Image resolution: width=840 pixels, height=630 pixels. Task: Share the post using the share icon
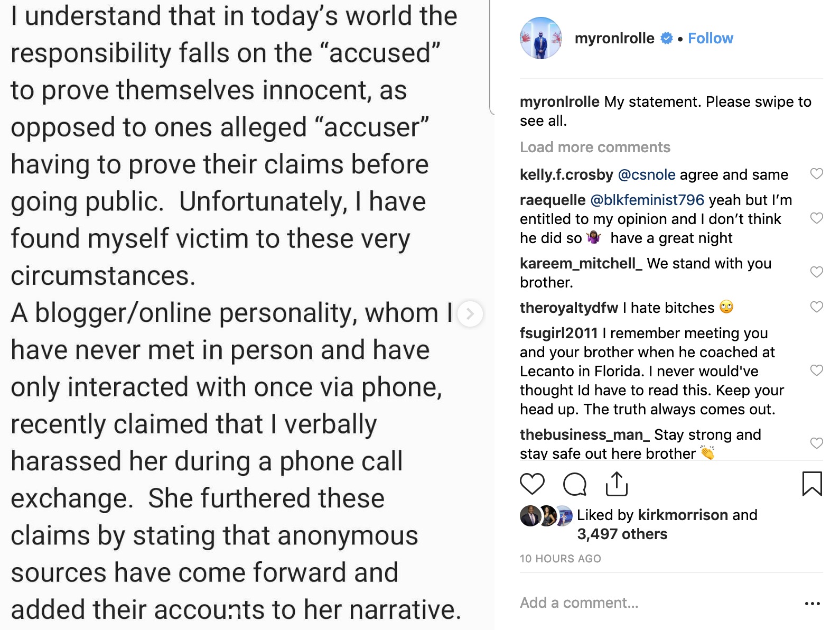616,484
